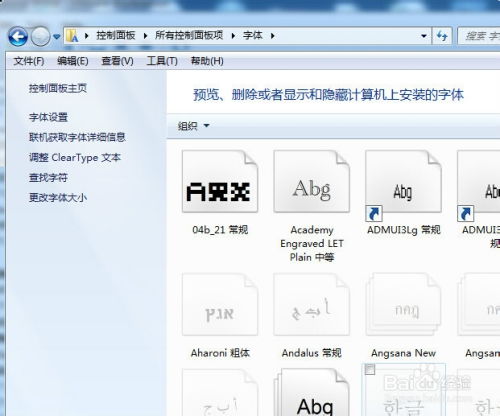Open the 查看(V) menu
This screenshot has width=500, height=416.
[x=117, y=61]
